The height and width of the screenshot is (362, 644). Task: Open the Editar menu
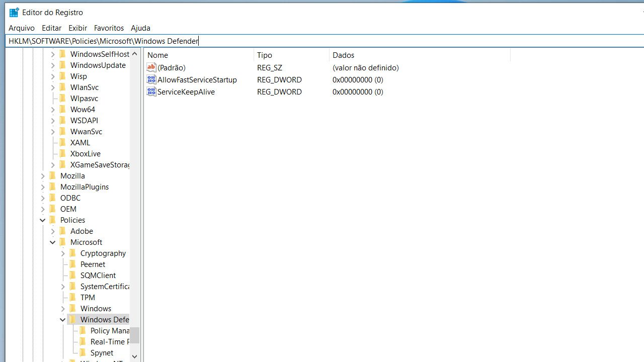(x=51, y=28)
